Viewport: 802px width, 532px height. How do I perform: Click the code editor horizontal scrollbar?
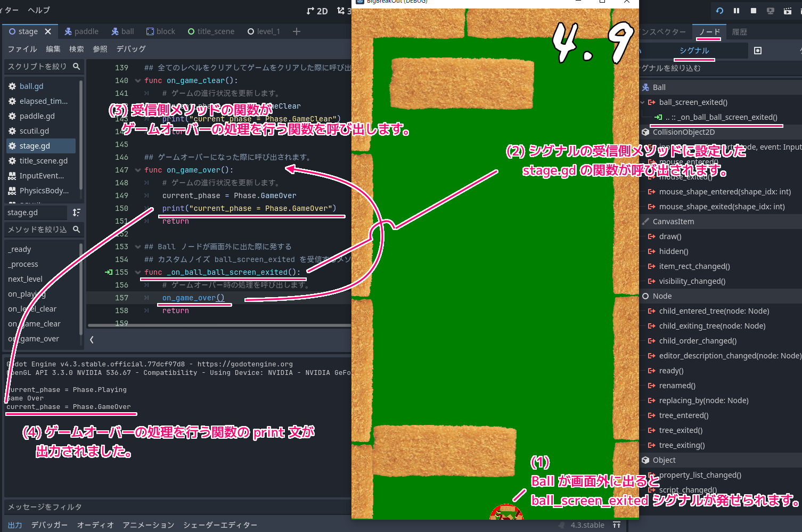point(219,325)
